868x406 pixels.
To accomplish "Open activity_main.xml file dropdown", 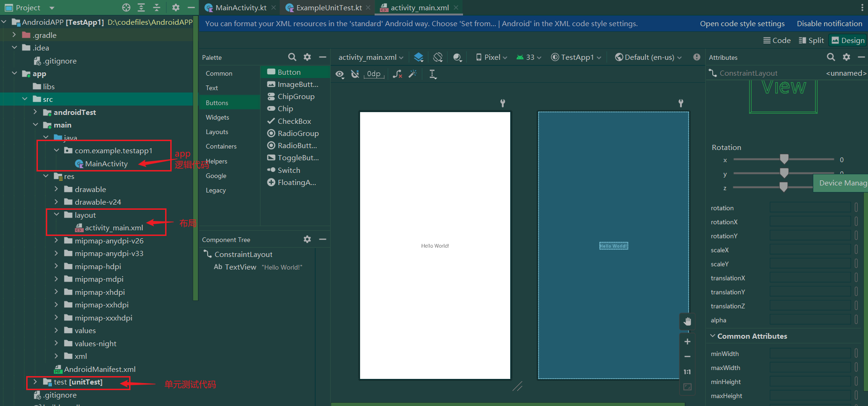I will click(x=371, y=57).
